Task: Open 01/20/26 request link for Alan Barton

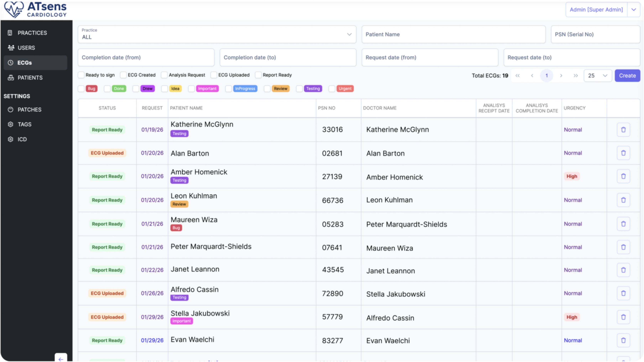Action: point(152,153)
